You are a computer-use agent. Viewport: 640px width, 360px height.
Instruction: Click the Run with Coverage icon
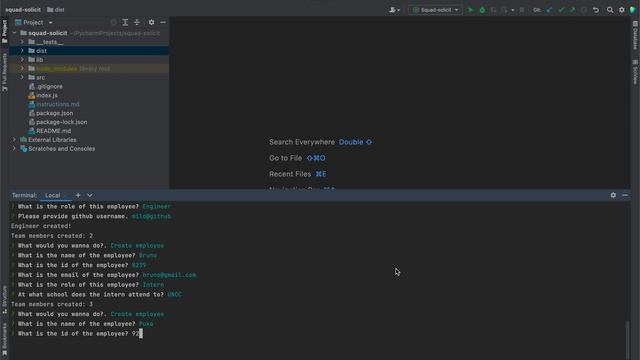[x=493, y=10]
